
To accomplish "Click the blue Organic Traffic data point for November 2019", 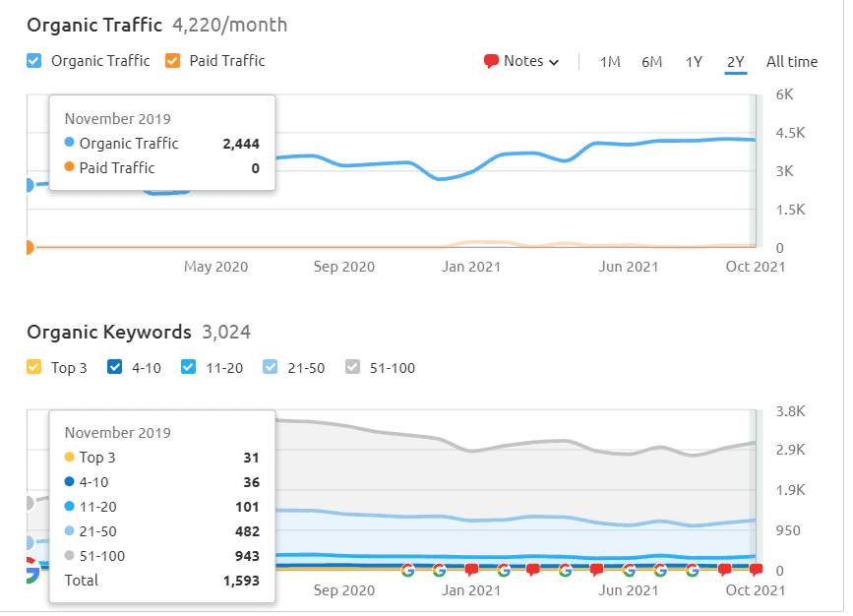I will pyautogui.click(x=29, y=185).
